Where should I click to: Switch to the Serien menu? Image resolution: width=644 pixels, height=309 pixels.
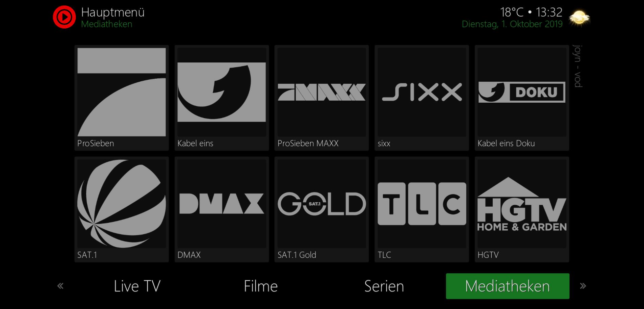[x=384, y=286]
